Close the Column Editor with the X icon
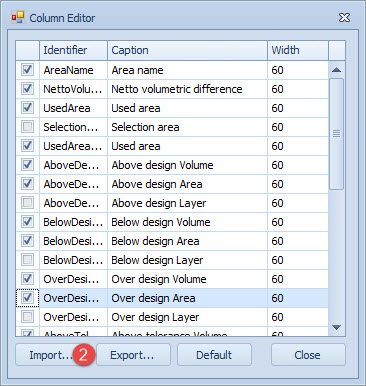The height and width of the screenshot is (386, 366). click(344, 18)
